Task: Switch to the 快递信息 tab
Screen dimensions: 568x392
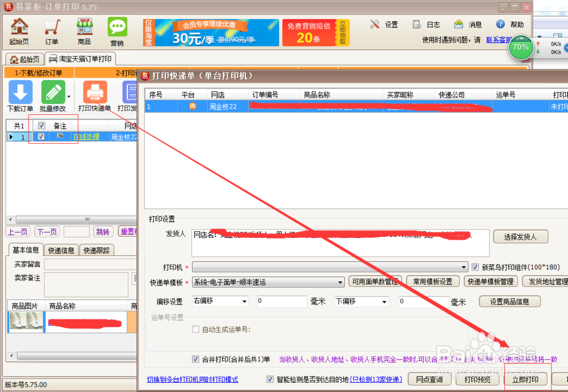Action: pyautogui.click(x=61, y=249)
